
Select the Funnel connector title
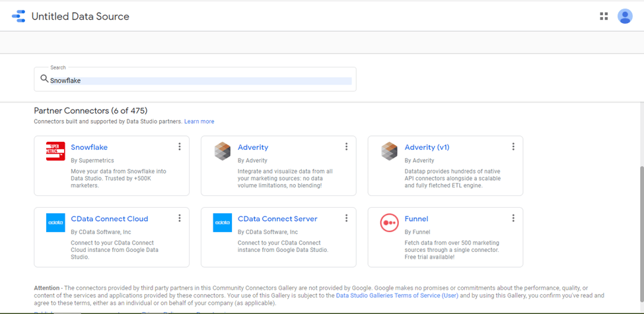[x=417, y=219]
